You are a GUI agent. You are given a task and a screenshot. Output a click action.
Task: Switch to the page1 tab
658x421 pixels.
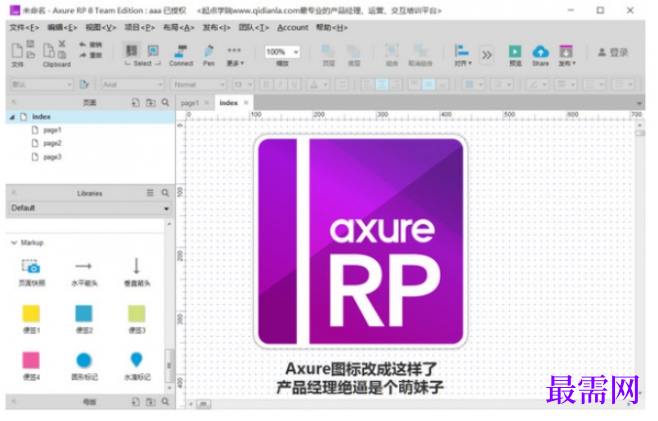coord(190,103)
